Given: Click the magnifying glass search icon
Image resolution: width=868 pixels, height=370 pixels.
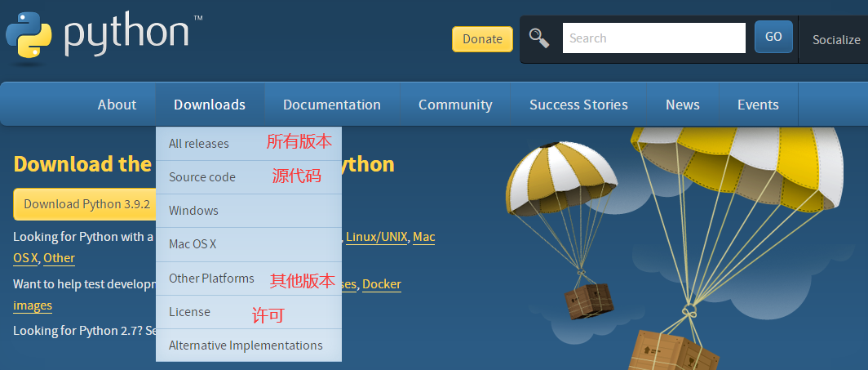Looking at the screenshot, I should (x=538, y=38).
